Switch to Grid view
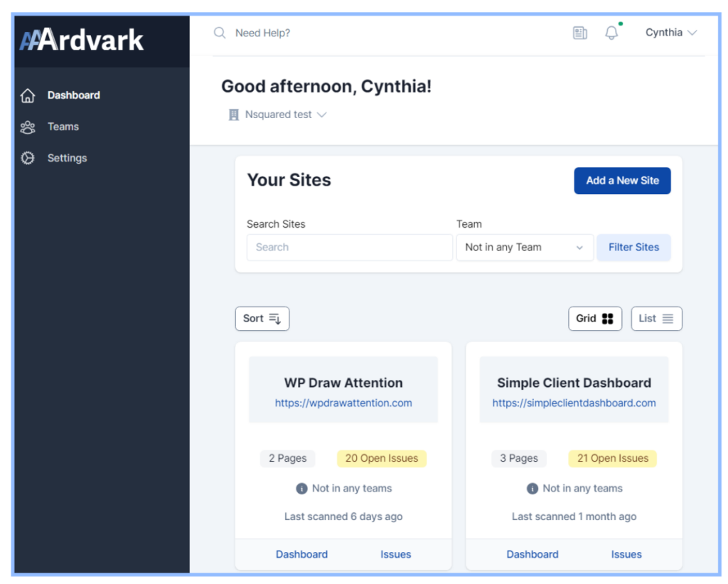This screenshot has width=728, height=584. (x=595, y=318)
